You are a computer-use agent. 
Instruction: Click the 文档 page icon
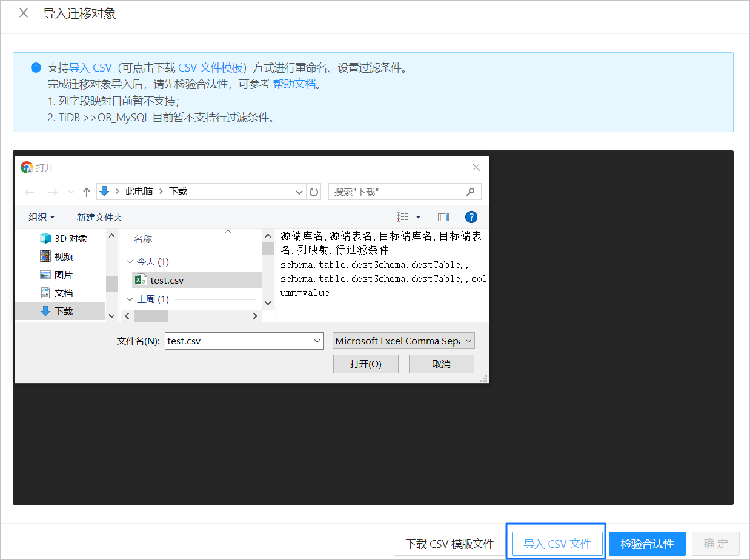pos(45,293)
